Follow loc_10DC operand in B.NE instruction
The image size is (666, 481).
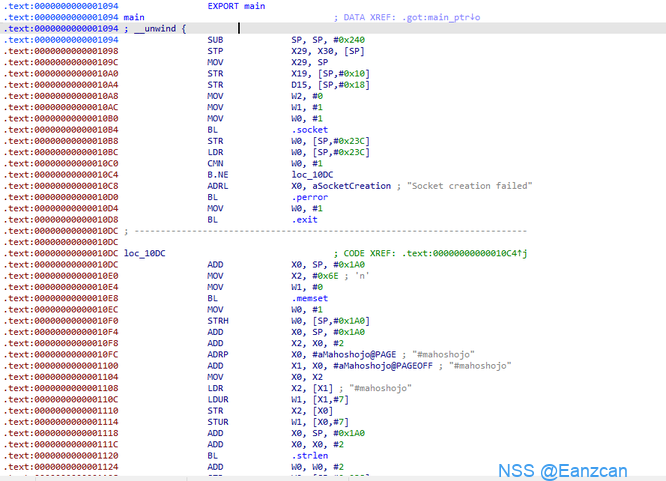pos(313,174)
